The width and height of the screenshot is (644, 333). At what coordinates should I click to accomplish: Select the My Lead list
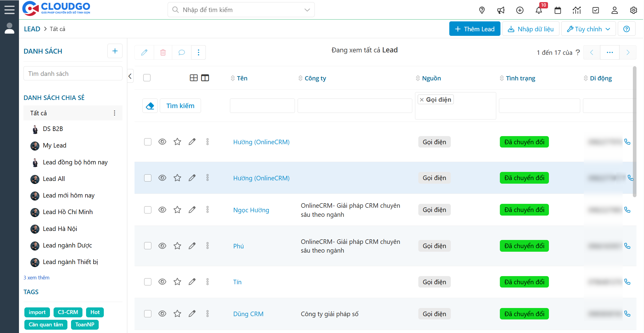coord(54,145)
